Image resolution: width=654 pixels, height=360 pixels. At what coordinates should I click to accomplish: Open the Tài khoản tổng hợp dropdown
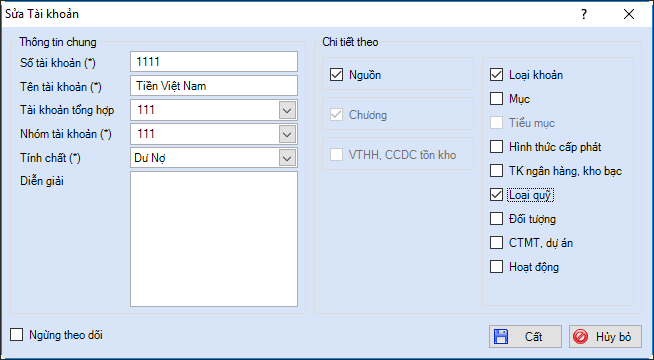click(287, 111)
